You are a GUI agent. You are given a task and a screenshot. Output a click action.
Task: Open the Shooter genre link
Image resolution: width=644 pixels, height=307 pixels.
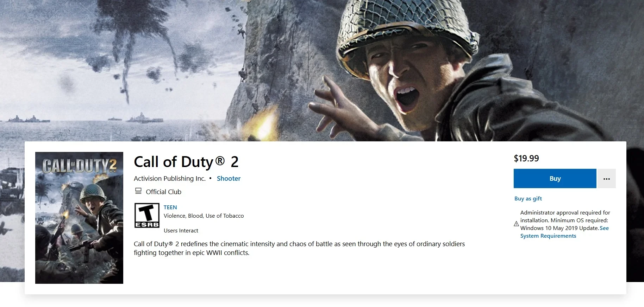pyautogui.click(x=229, y=178)
